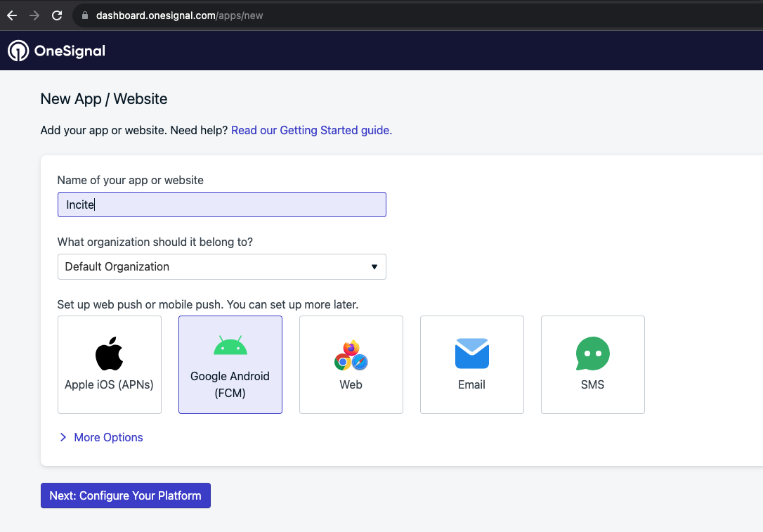The width and height of the screenshot is (763, 532).
Task: Expand the More Options section
Action: [108, 437]
